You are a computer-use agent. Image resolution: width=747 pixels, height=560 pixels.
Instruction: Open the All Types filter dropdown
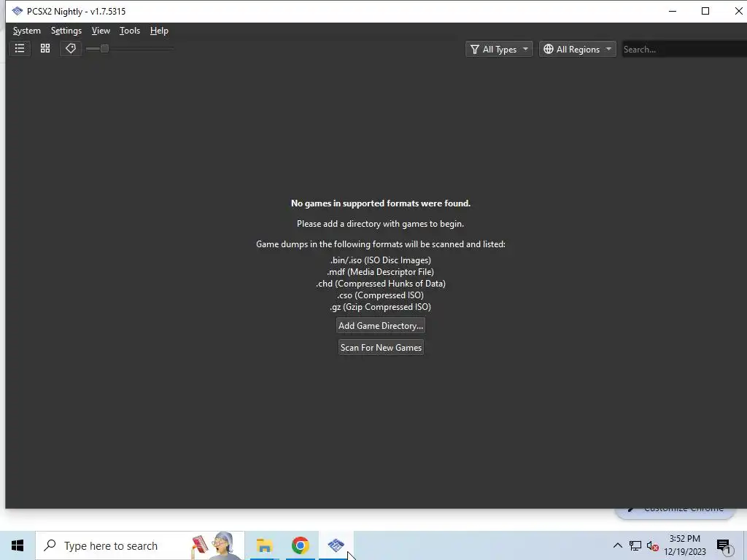(499, 49)
